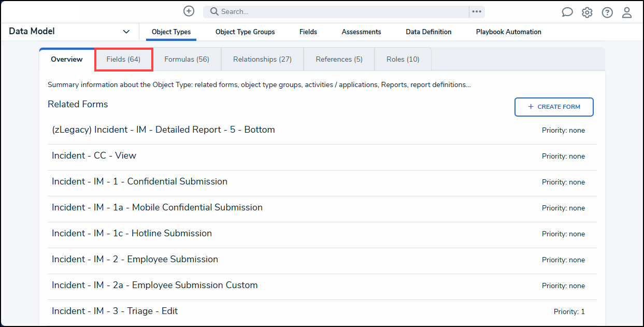Open Incident - IM - 3 - Triage - Edit
The height and width of the screenshot is (327, 644).
(x=115, y=311)
